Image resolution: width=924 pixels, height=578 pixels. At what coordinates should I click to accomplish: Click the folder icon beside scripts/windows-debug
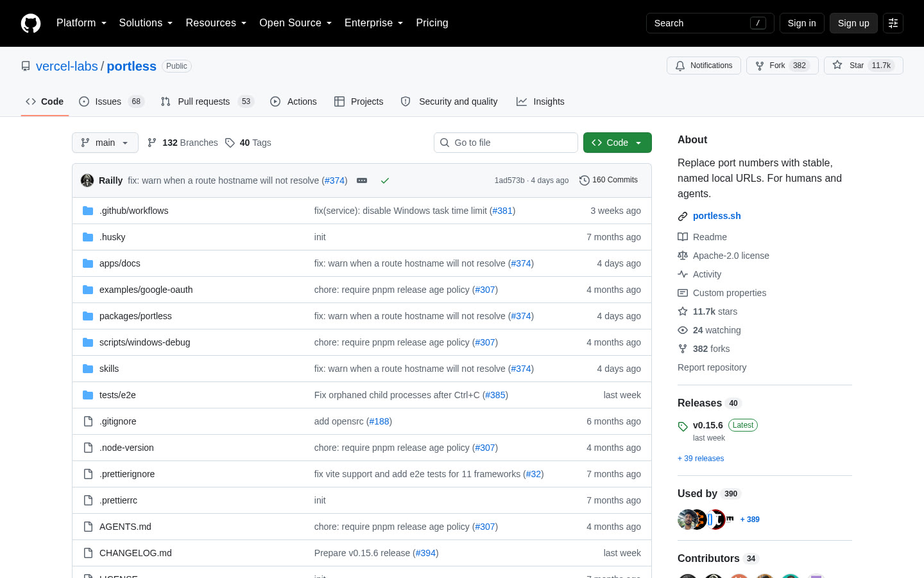(88, 342)
